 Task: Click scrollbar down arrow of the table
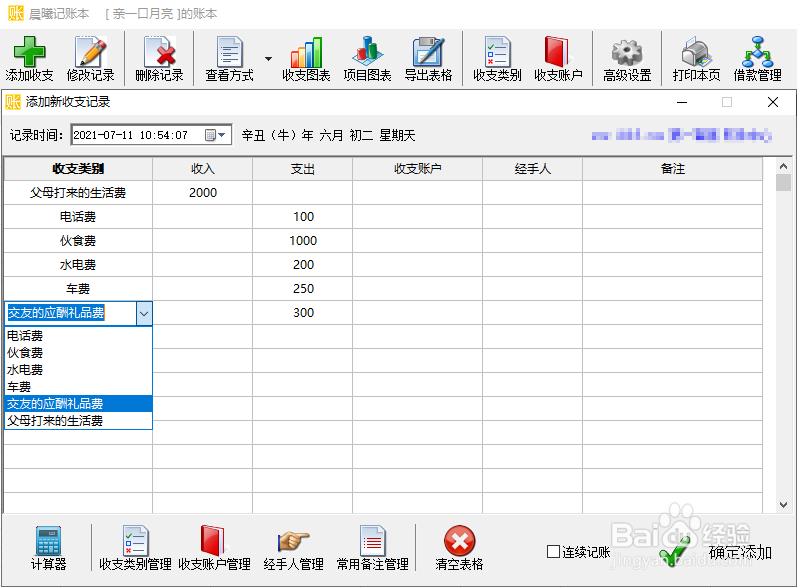pos(783,505)
